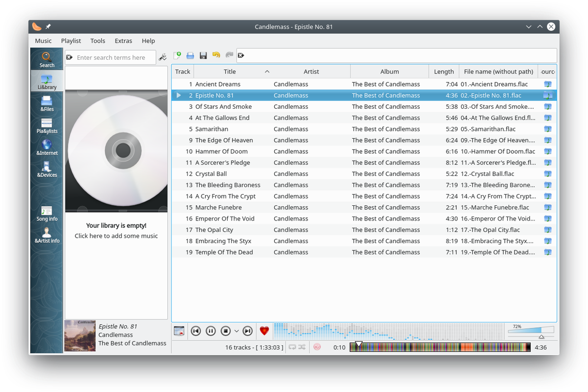
Task: Create a new playlist with toolbar icon
Action: 177,55
